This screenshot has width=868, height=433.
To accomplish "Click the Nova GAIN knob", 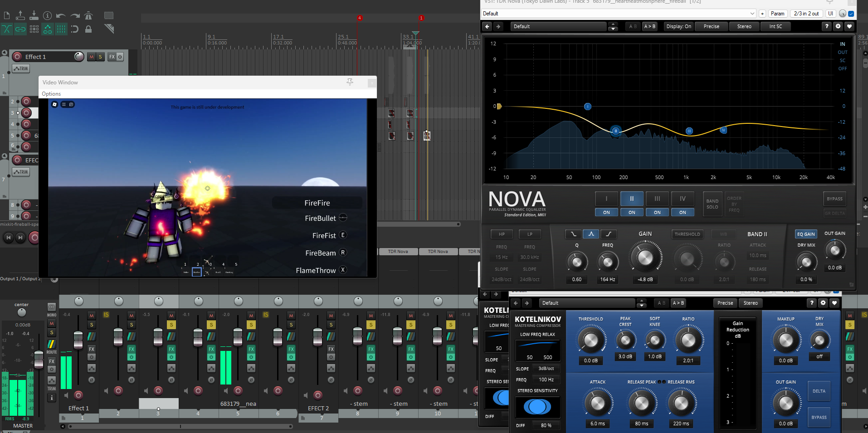I will point(645,258).
